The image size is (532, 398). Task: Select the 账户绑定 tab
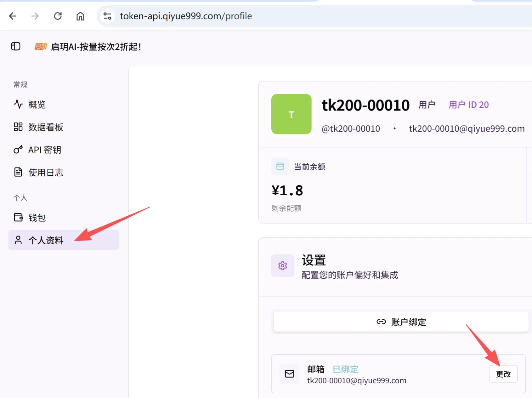click(x=401, y=322)
